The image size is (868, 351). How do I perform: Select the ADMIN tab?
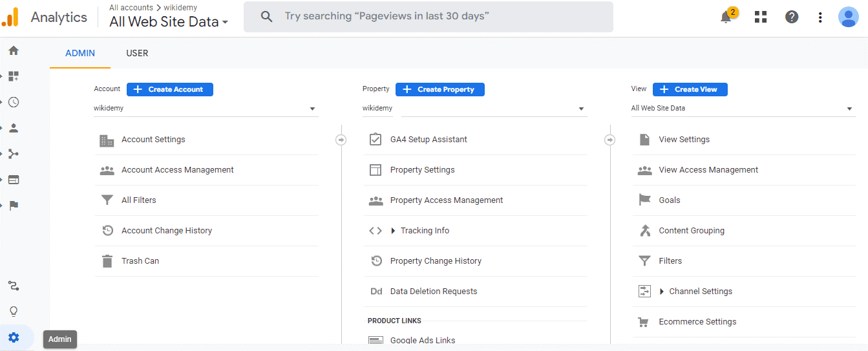[x=80, y=53]
